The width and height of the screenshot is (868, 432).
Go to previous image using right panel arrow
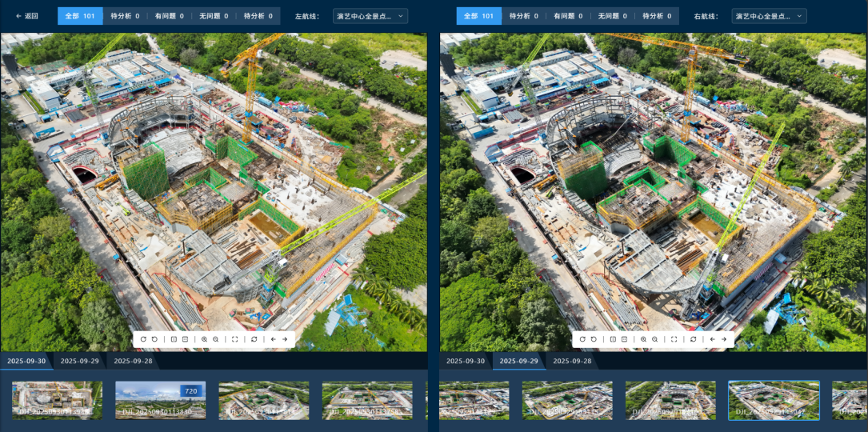(712, 339)
